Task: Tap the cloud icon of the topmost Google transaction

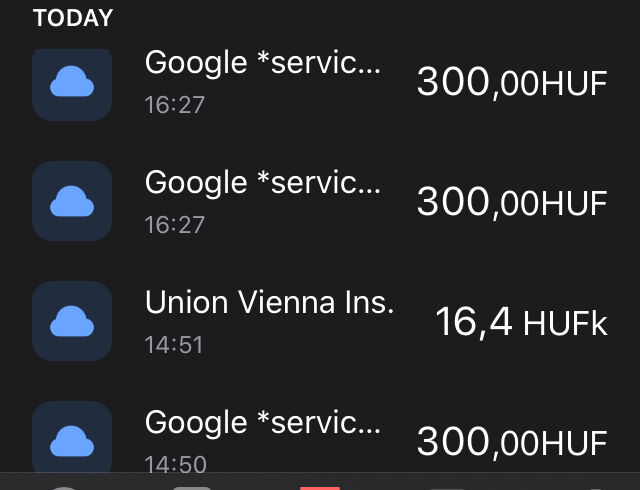Action: pos(72,85)
